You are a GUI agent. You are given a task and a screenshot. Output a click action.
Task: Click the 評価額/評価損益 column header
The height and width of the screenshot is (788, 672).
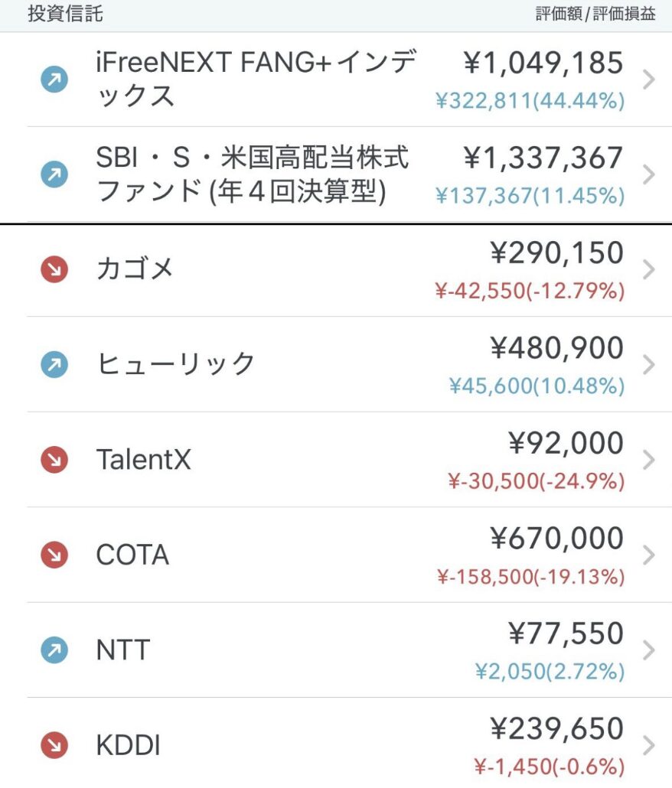595,14
